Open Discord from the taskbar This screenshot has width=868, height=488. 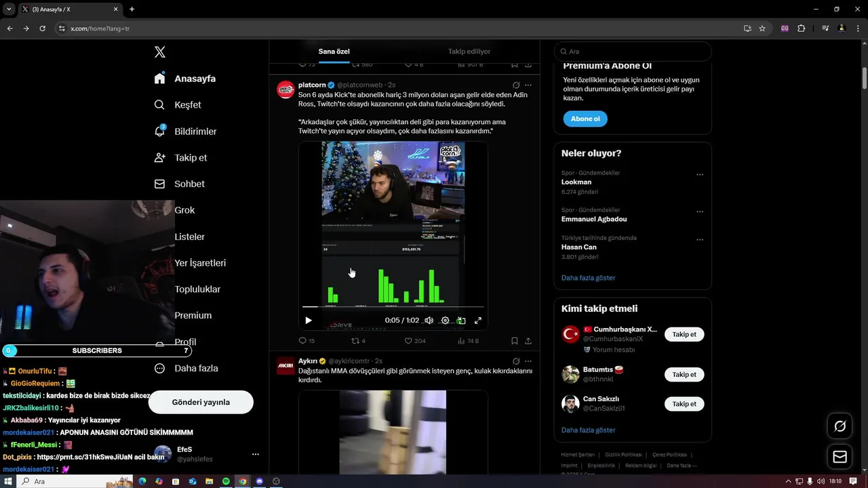[x=259, y=481]
